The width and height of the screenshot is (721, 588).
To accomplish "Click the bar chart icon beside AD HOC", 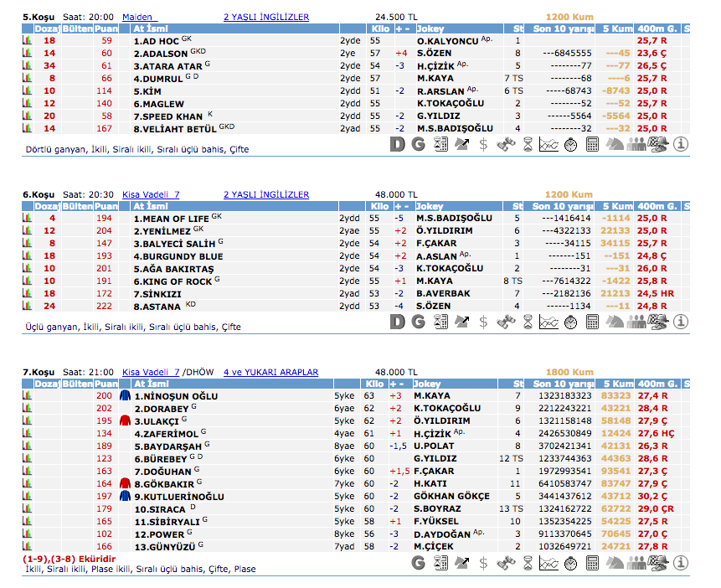I will tap(27, 40).
